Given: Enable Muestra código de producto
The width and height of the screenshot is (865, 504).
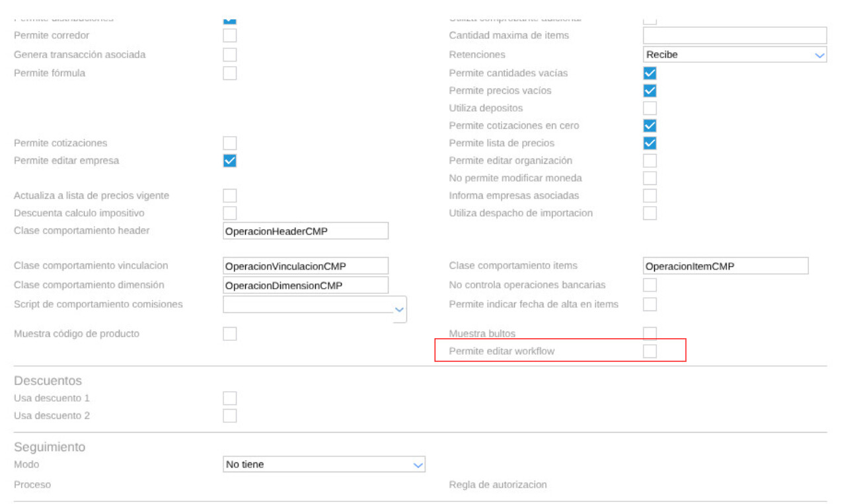Looking at the screenshot, I should click(229, 334).
